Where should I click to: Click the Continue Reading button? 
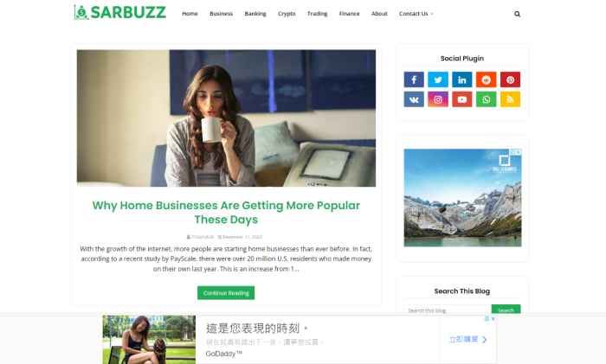point(226,293)
